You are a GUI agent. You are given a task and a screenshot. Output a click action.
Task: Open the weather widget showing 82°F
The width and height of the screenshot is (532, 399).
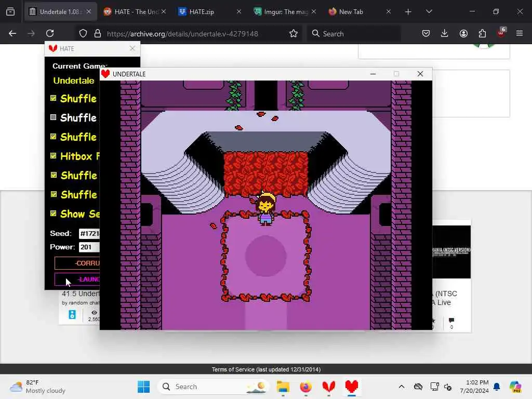point(38,387)
